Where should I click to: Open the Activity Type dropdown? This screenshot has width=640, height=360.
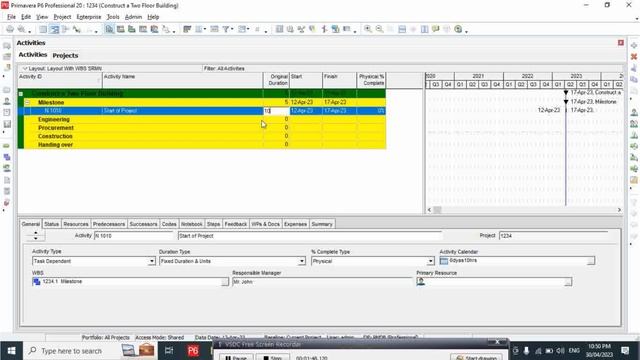pyautogui.click(x=151, y=261)
